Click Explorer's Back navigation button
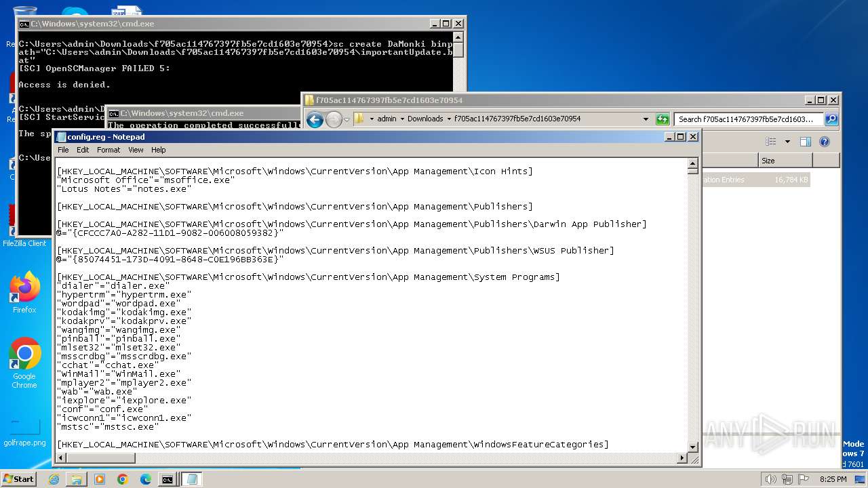 pos(315,120)
